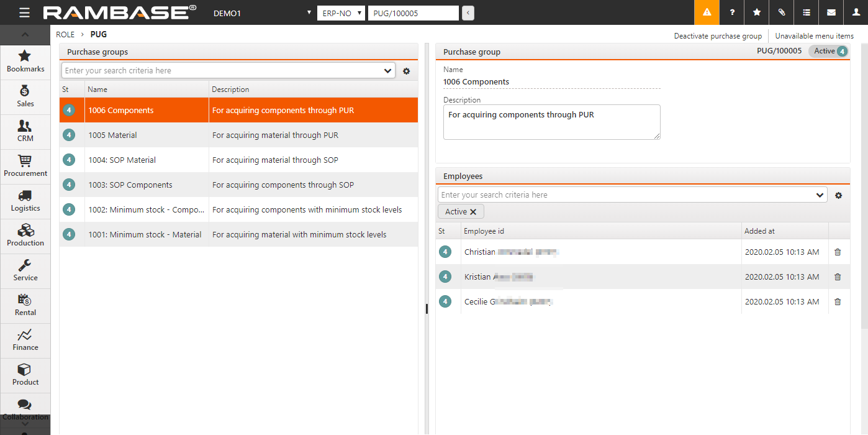This screenshot has width=868, height=435.
Task: Click the warning alert icon
Action: coord(707,12)
